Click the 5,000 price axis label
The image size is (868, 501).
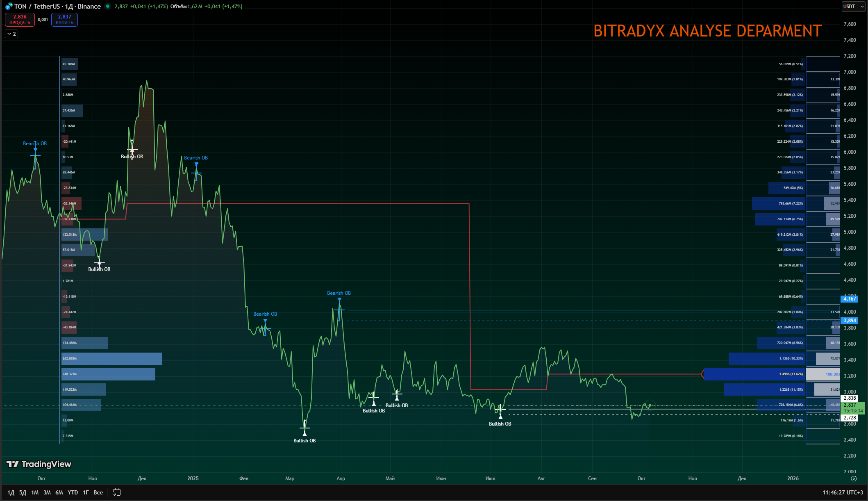[x=850, y=232]
